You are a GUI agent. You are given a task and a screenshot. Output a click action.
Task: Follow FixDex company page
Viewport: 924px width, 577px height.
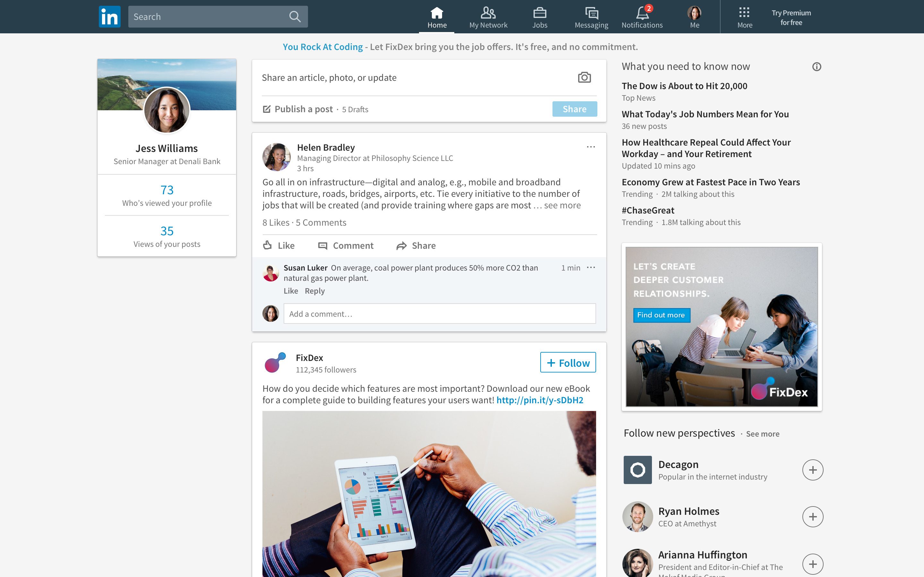568,362
